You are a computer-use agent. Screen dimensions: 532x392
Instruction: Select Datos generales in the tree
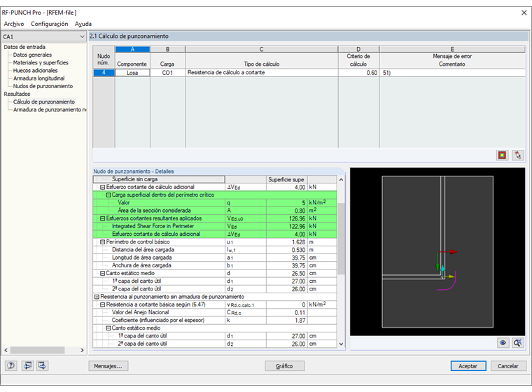pos(33,55)
